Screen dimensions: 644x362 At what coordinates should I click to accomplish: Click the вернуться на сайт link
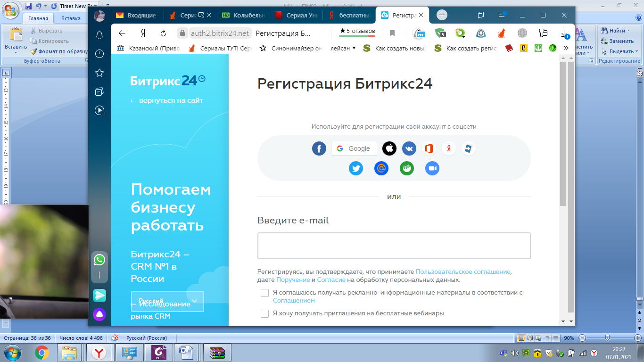(167, 100)
